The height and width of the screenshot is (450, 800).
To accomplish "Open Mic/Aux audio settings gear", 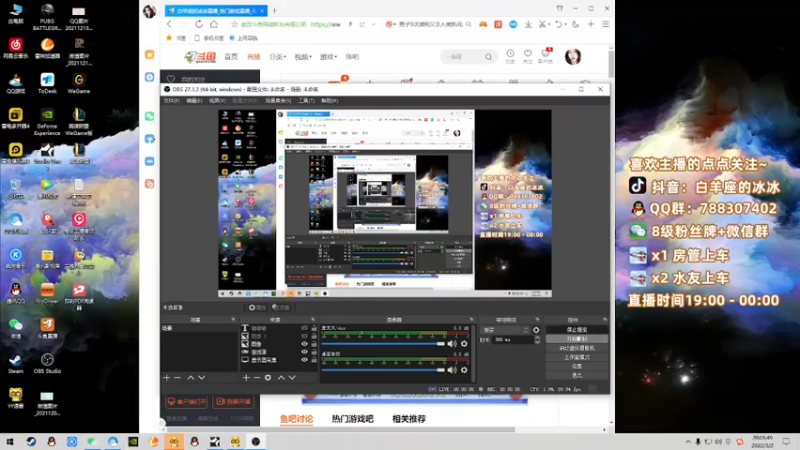I will click(x=464, y=344).
